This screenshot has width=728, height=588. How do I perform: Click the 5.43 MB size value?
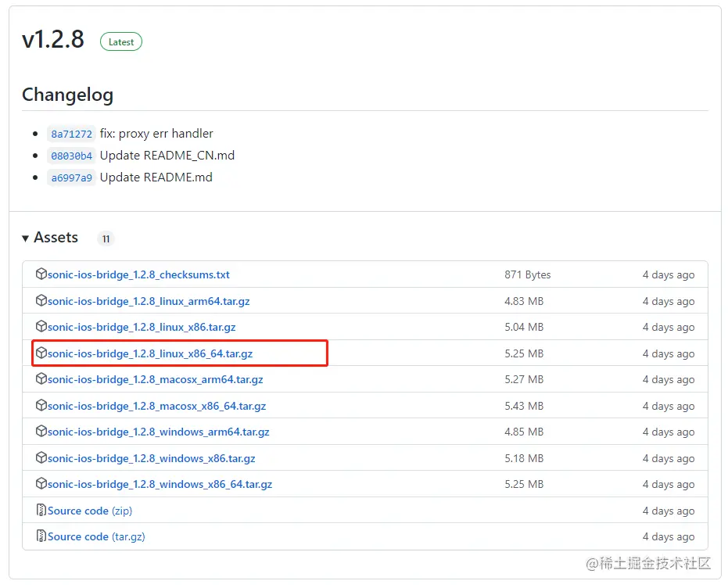[x=524, y=406]
